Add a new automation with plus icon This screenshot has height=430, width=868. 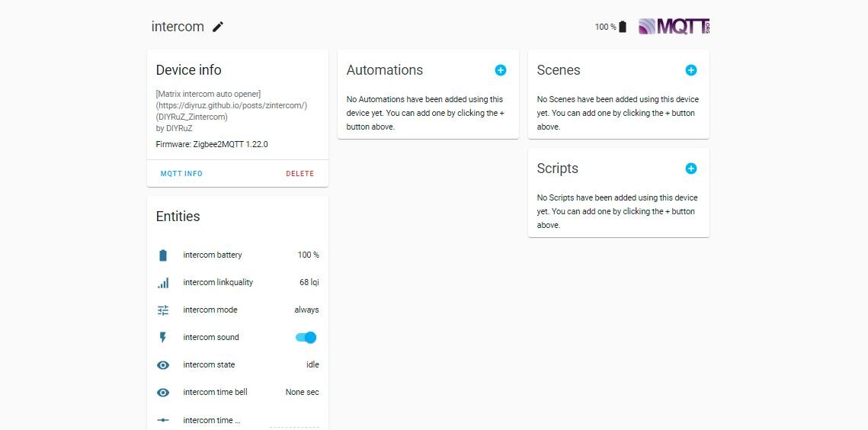501,70
